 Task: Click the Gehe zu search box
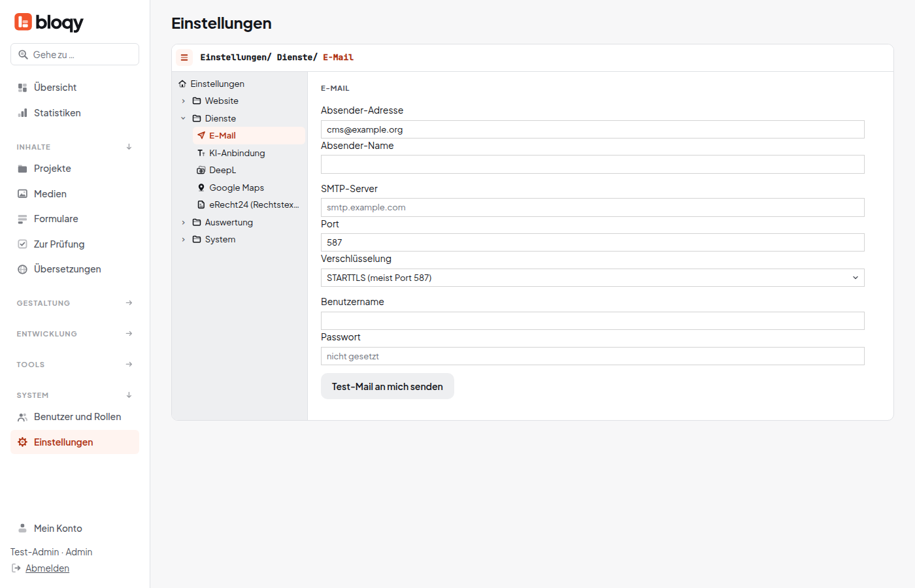pos(75,54)
